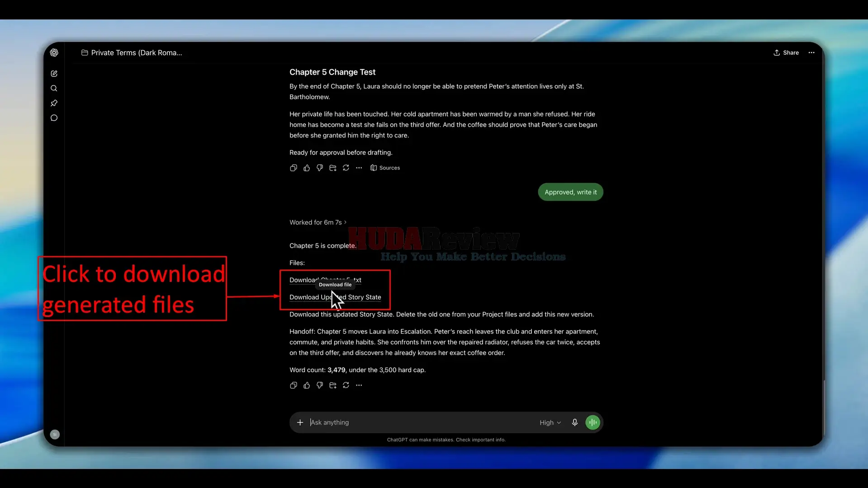Give thumbs up to the Chapter 5 complete response
This screenshot has width=868, height=488.
tap(307, 385)
